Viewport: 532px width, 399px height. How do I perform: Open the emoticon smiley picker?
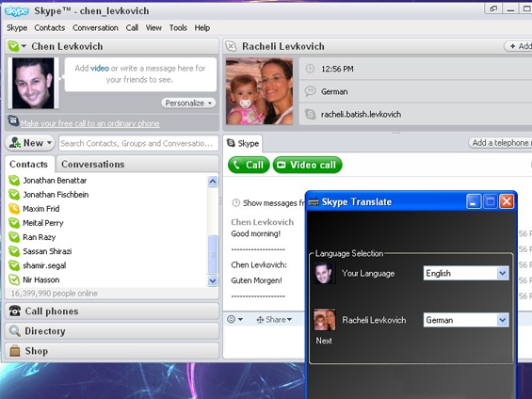(234, 319)
